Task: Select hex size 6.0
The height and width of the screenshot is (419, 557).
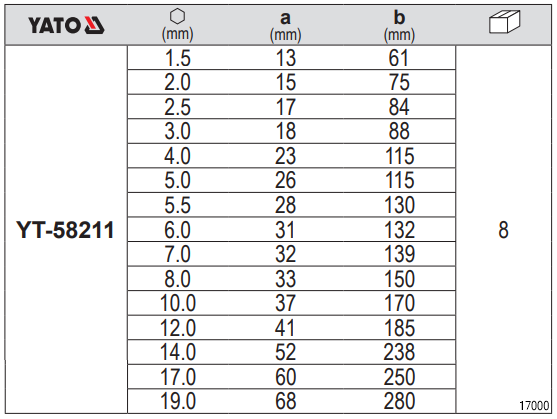Action: [177, 230]
